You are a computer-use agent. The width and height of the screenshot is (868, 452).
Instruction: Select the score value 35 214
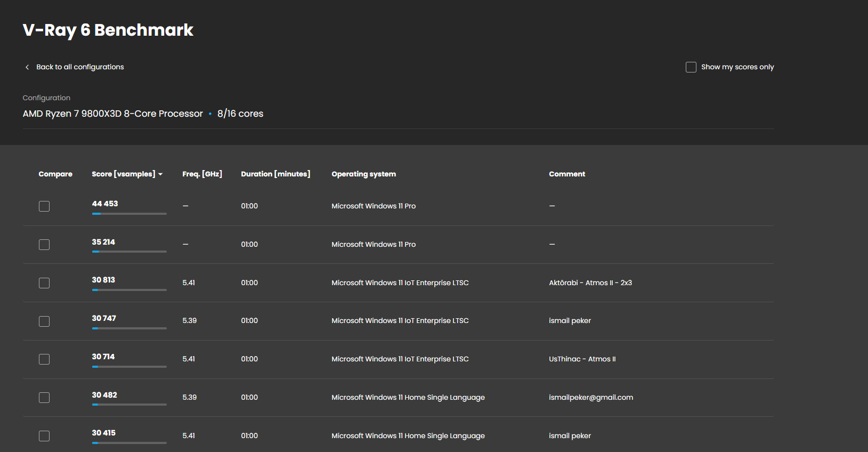pos(103,242)
